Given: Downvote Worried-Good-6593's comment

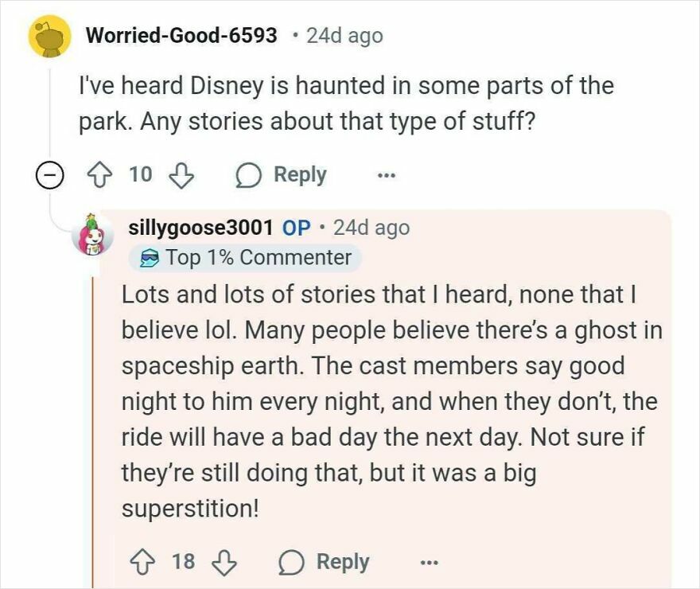Looking at the screenshot, I should pyautogui.click(x=182, y=174).
